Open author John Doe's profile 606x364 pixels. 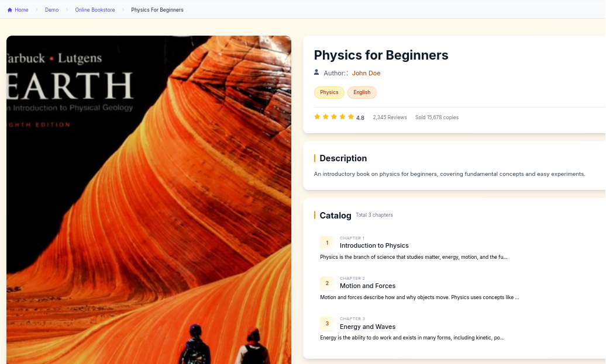tap(366, 73)
